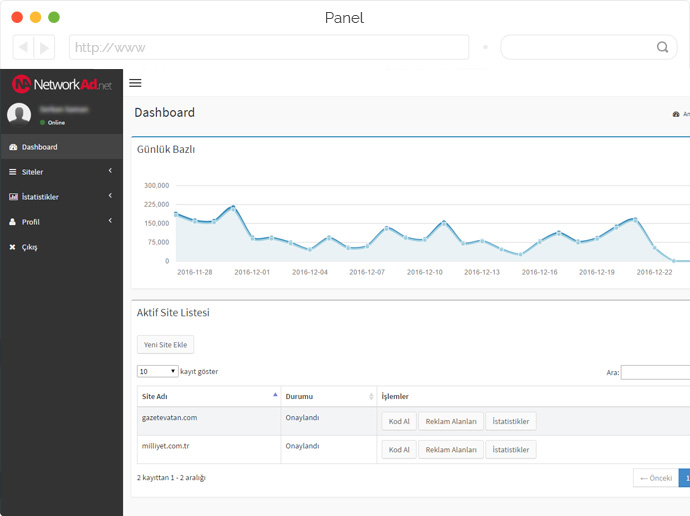
Task: Expand the Siteler submenu chevron
Action: [110, 171]
